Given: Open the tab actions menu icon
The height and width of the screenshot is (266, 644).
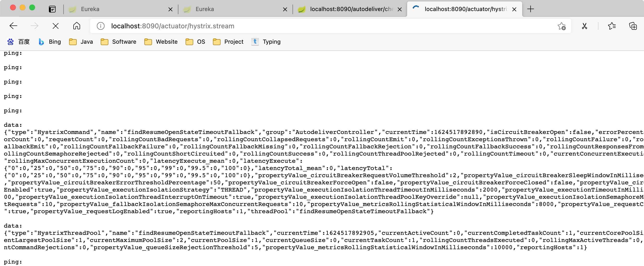Looking at the screenshot, I should coord(52,9).
